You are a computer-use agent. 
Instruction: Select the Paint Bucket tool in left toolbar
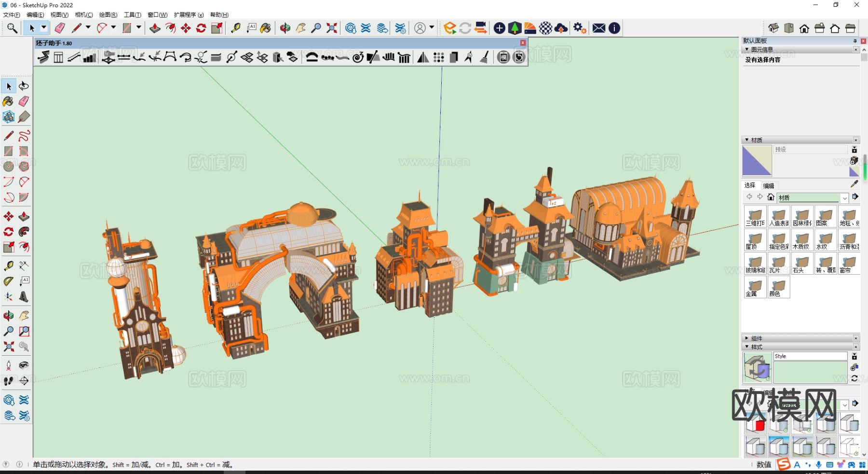8,101
